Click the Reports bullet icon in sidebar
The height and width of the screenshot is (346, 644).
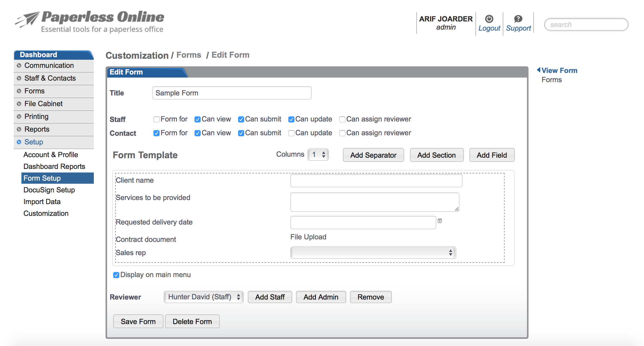(19, 129)
